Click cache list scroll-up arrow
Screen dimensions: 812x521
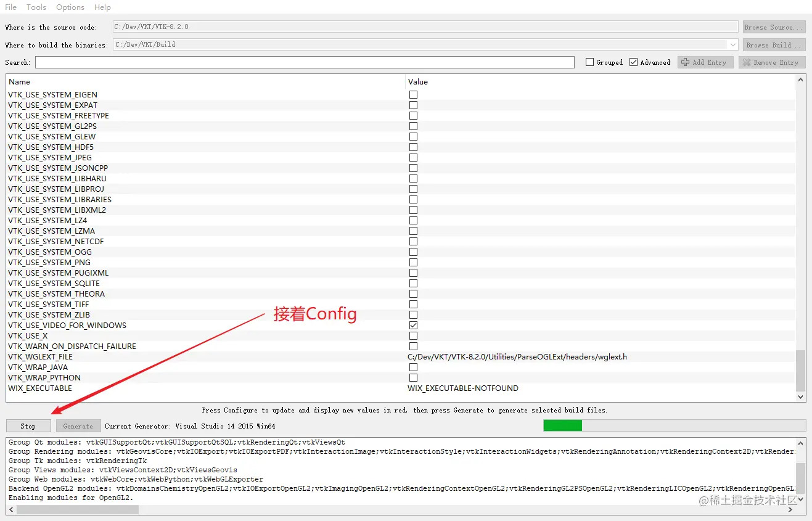801,80
